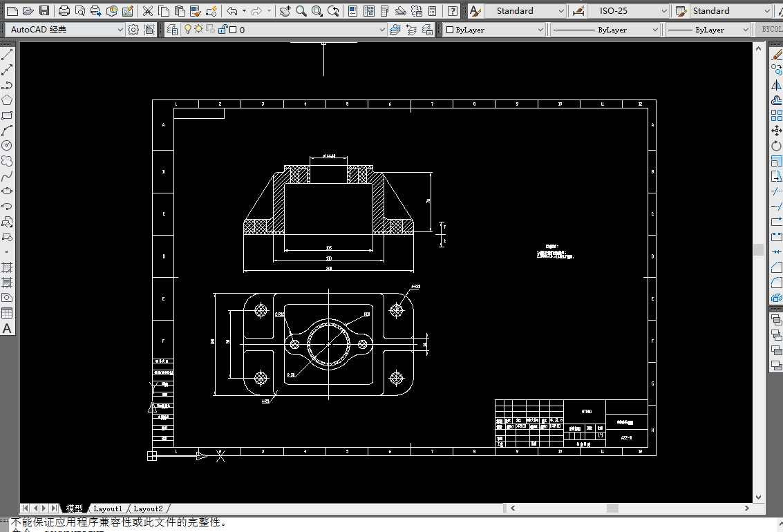This screenshot has width=783, height=532.
Task: Open the Properties palette icon
Action: 353,10
